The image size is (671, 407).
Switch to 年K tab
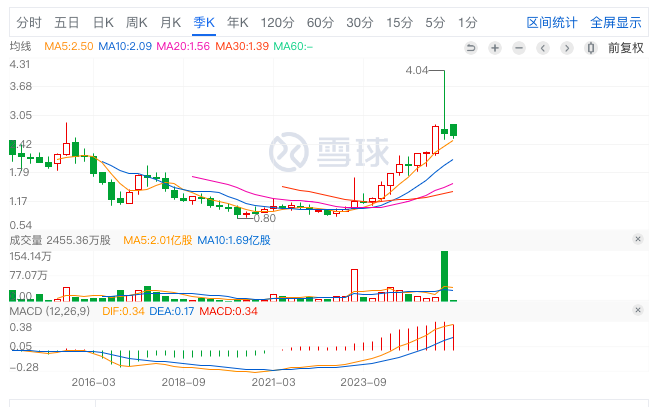238,22
